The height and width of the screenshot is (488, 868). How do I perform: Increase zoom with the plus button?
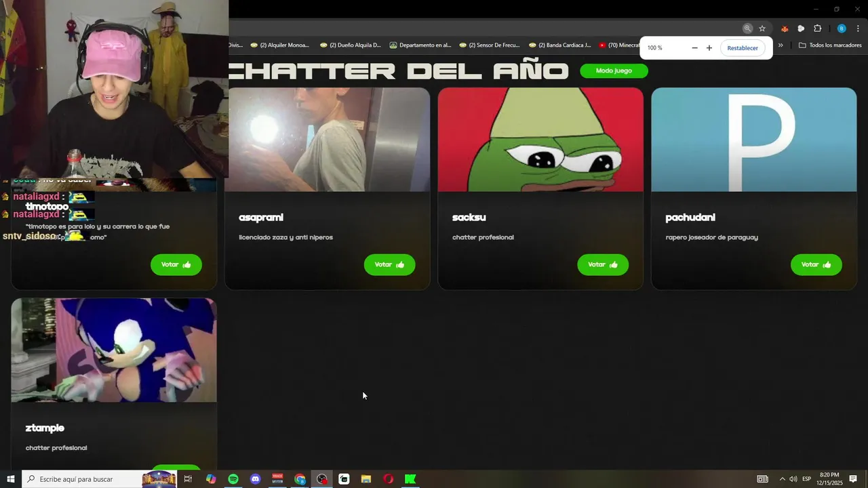tap(709, 48)
